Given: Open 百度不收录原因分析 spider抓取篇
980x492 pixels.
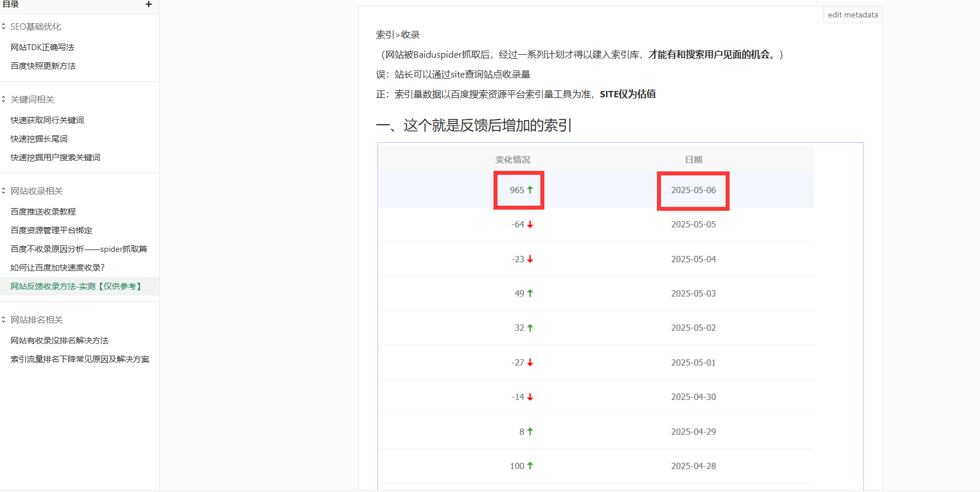Looking at the screenshot, I should 79,249.
